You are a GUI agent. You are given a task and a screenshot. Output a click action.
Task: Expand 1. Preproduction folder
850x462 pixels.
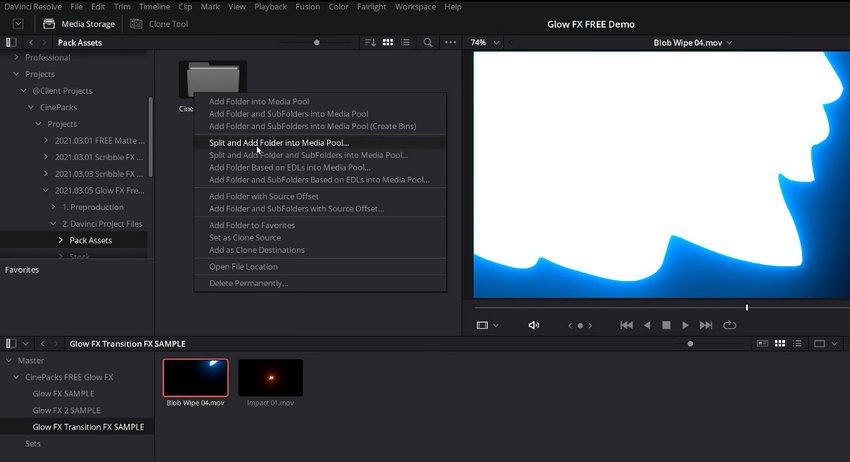53,207
